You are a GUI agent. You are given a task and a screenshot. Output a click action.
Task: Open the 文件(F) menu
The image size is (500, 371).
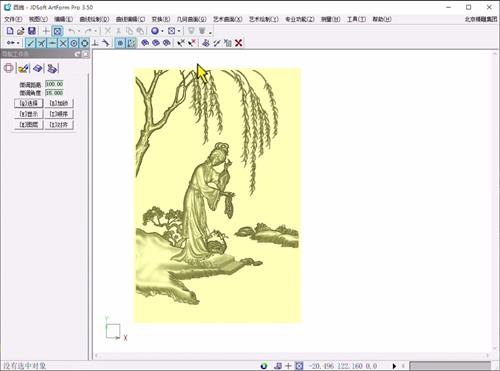tap(13, 19)
